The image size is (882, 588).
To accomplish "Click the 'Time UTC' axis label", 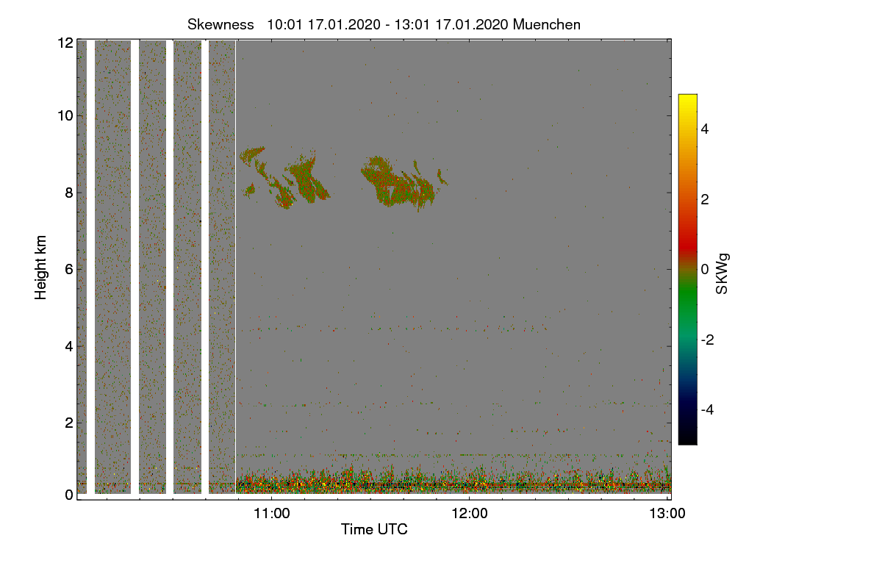I will tap(374, 529).
